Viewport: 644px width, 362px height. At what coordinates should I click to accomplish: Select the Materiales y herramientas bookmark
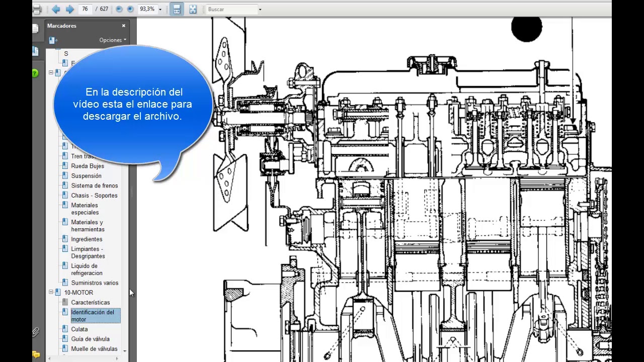(x=88, y=226)
